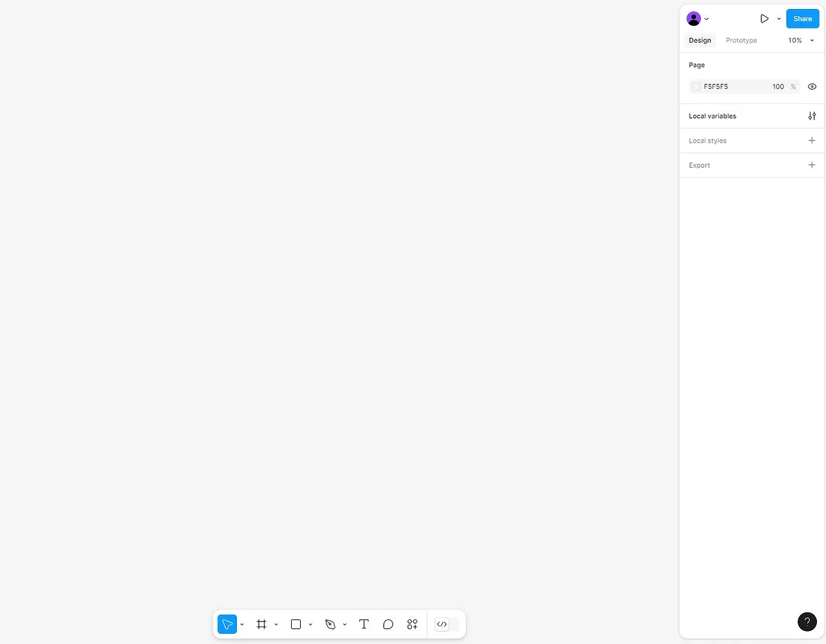Add an export setting with plus
This screenshot has width=826, height=644.
coord(812,165)
